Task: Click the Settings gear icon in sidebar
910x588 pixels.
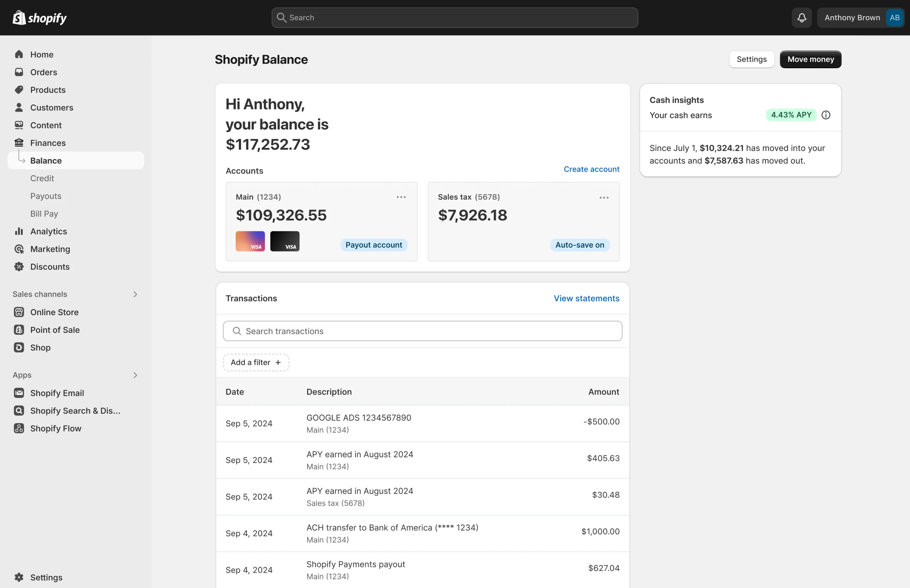Action: [x=19, y=577]
